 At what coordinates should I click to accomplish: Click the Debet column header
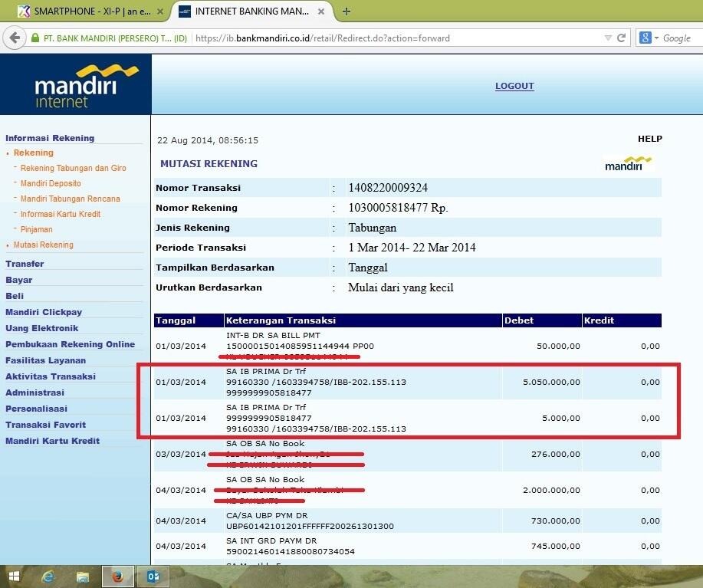pos(542,320)
